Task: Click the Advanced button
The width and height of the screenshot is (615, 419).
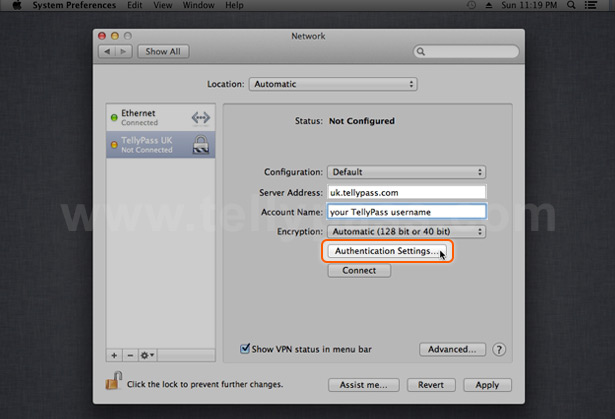Action: pos(452,349)
